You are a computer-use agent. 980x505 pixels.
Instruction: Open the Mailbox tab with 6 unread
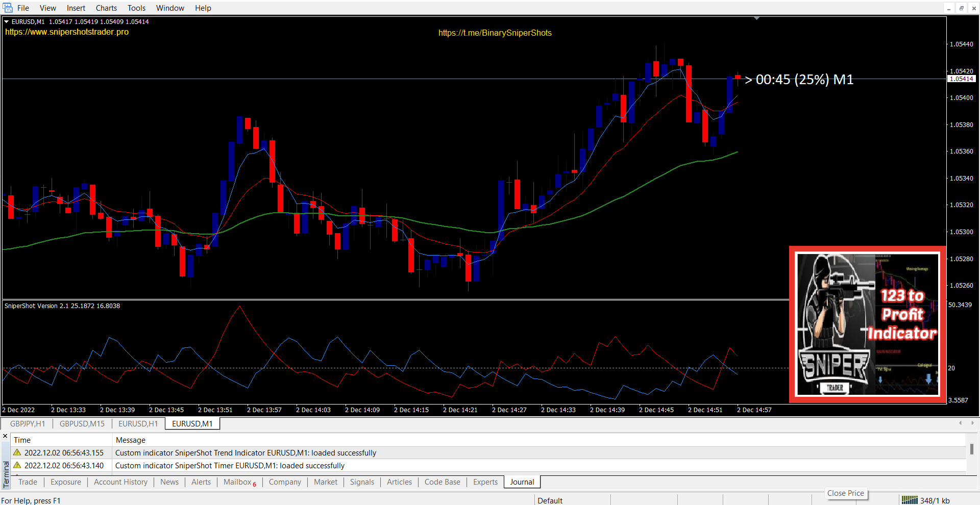coord(239,482)
